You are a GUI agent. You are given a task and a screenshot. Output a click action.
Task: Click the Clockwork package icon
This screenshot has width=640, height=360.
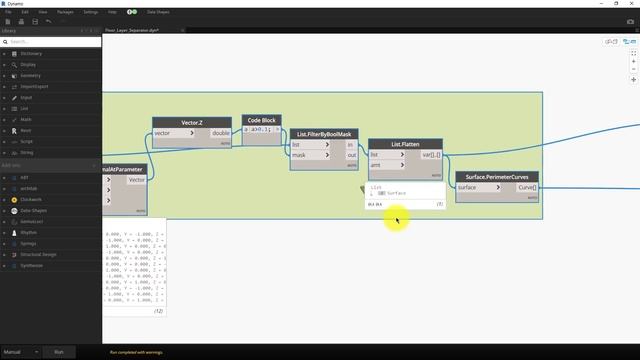click(x=14, y=200)
